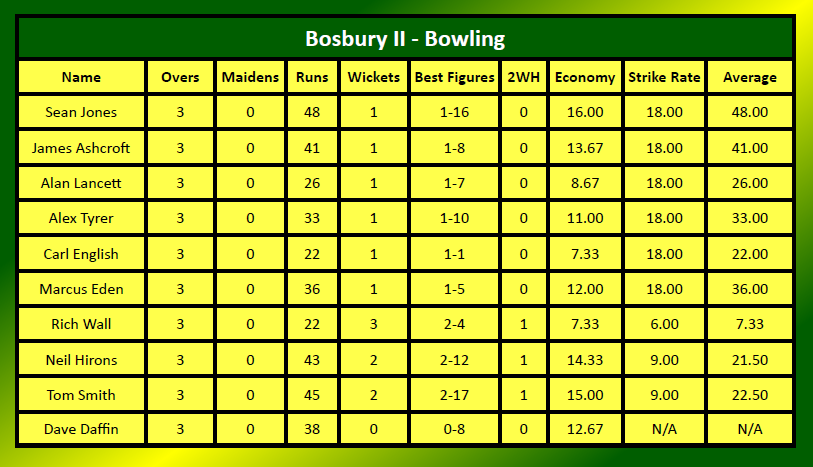Click the Rich Wall name cell
The height and width of the screenshot is (467, 813).
(81, 324)
